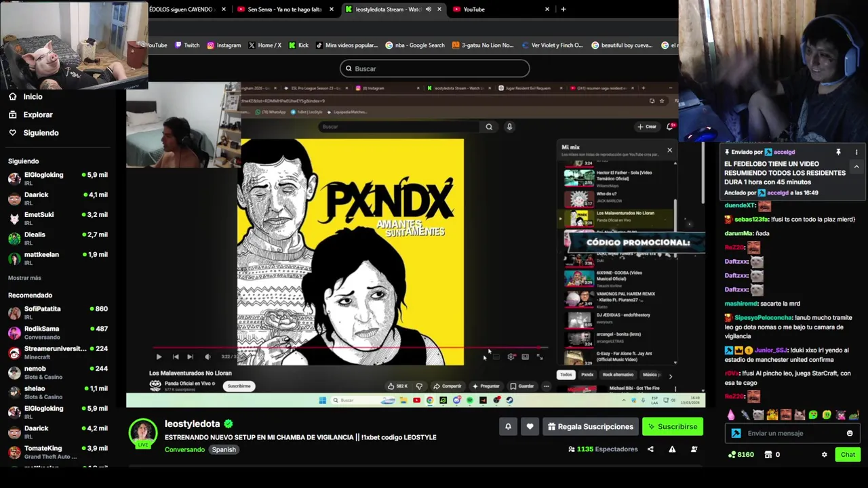Screen dimensions: 868x488
Task: Open the nba - Google Search bookmark
Action: tap(415, 45)
